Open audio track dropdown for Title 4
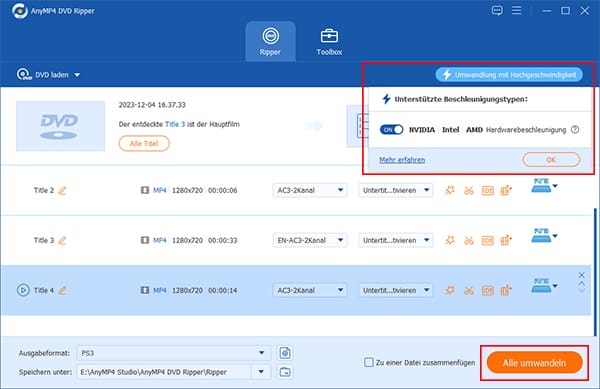Viewport: 600px width, 389px height. point(310,290)
